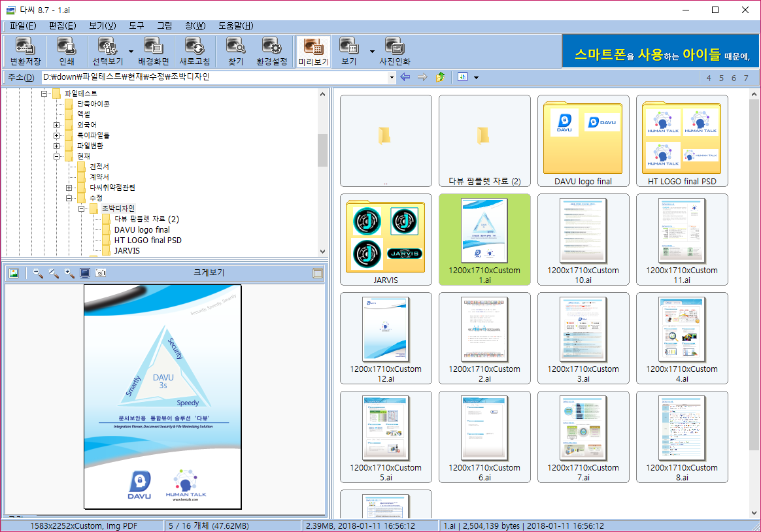Expand the 외국어 tree node
This screenshot has height=532, width=761.
pos(56,125)
